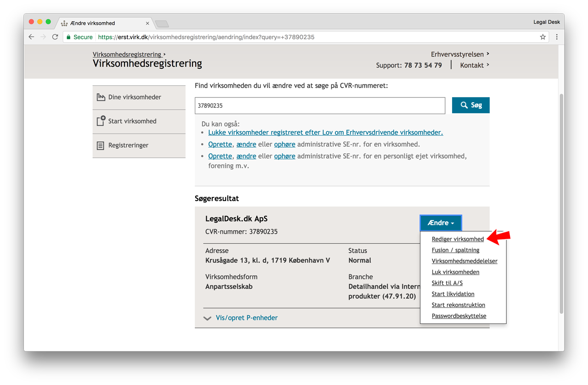Click ophøre link for en virksomhed

(284, 144)
